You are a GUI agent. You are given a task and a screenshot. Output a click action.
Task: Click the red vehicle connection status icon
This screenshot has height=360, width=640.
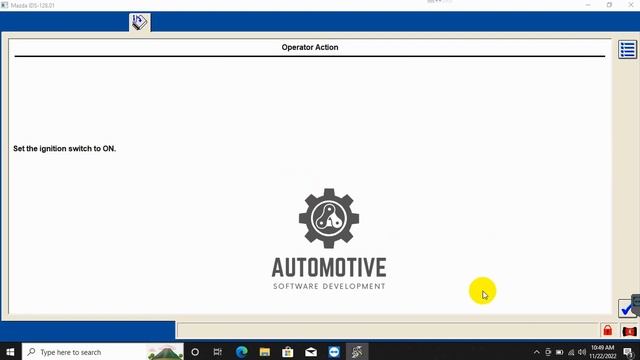click(629, 331)
